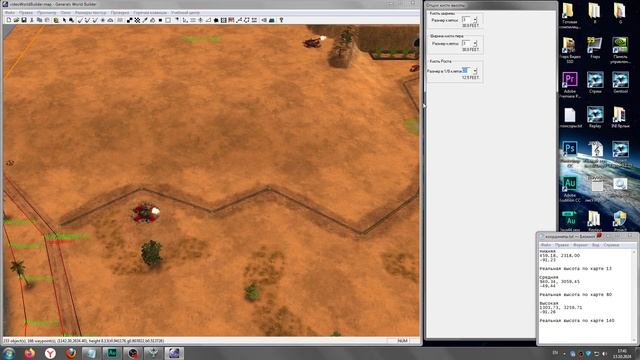The image size is (640, 360).
Task: Open the Учебный центр menu
Action: [185, 13]
